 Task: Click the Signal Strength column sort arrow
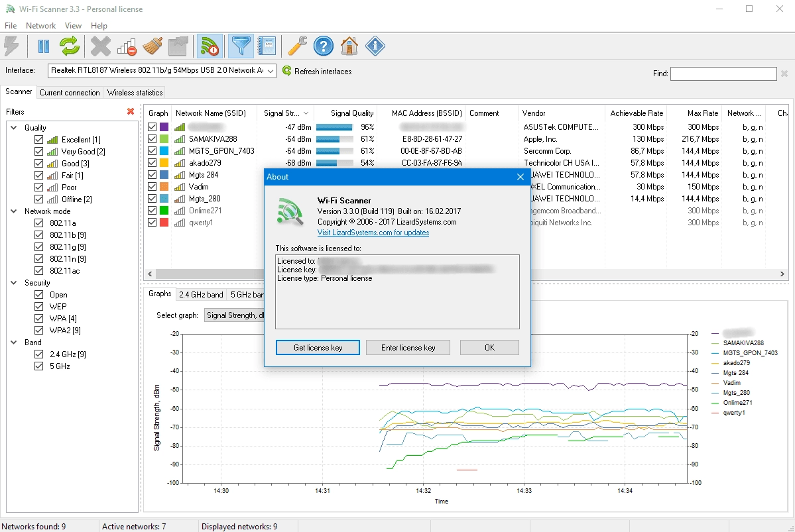(306, 113)
